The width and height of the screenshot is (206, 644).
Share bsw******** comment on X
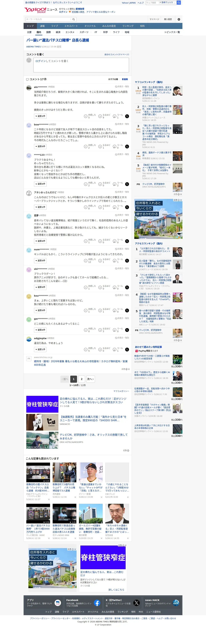[x=127, y=147]
